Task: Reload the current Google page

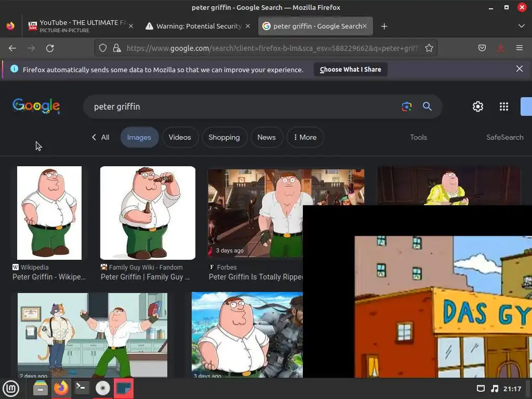Action: (x=50, y=48)
